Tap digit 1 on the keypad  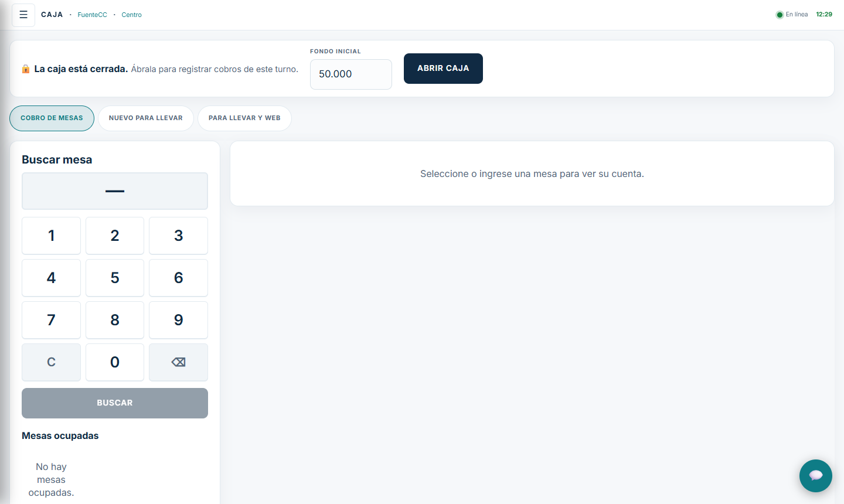click(51, 236)
